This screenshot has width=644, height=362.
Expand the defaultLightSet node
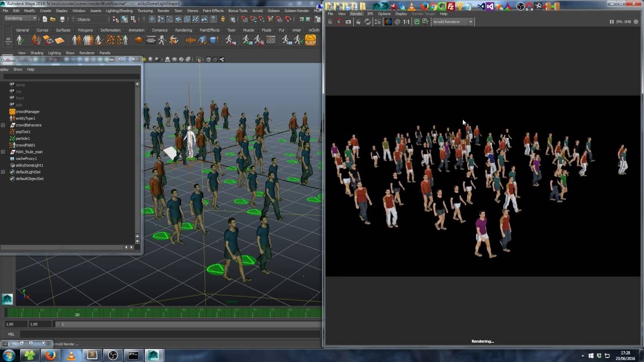point(3,172)
